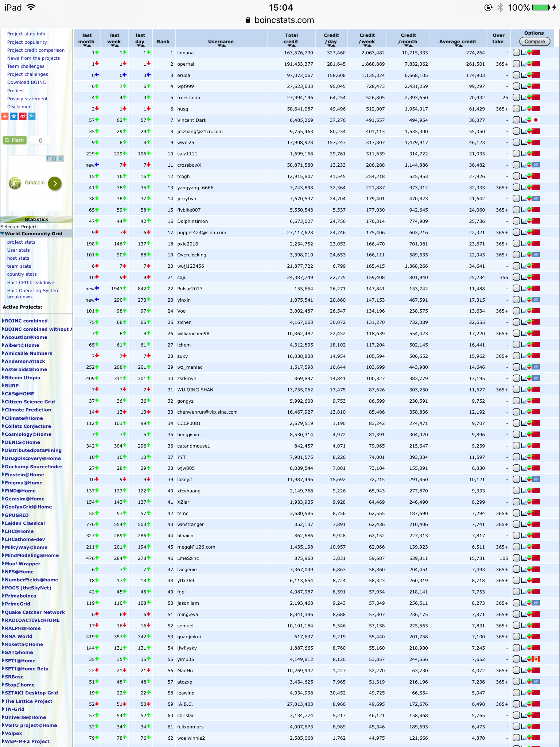Open the User stats page
The height and width of the screenshot is (747, 560).
[18, 250]
